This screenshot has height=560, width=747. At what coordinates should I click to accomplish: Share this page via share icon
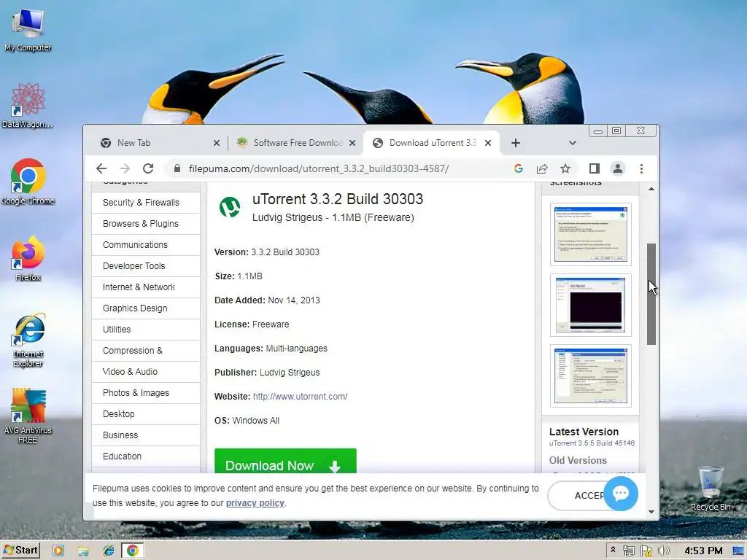pos(542,168)
